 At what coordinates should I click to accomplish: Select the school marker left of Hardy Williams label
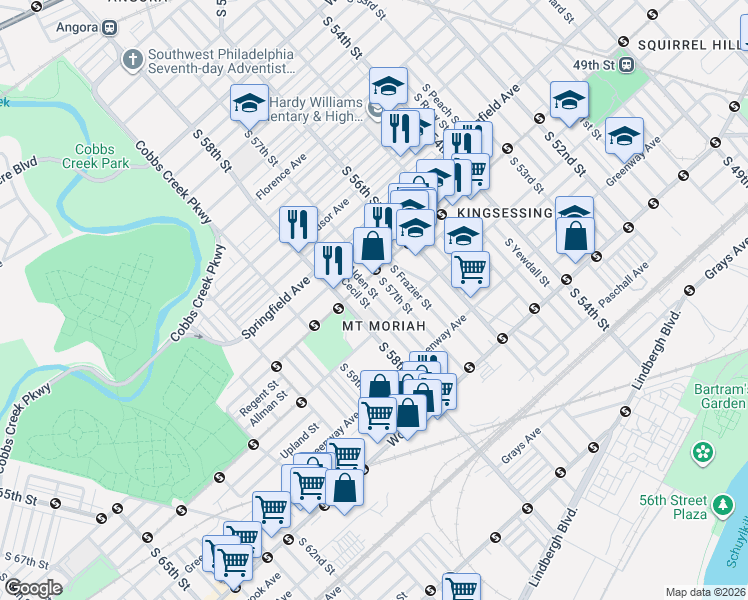249,103
